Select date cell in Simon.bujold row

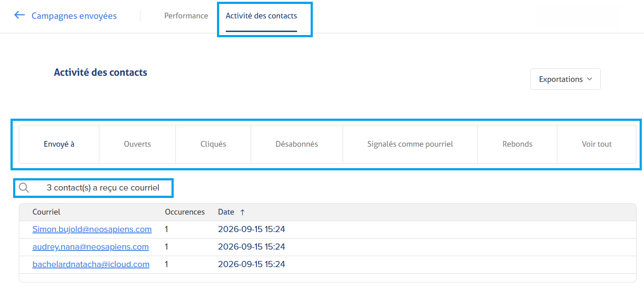pyautogui.click(x=252, y=229)
